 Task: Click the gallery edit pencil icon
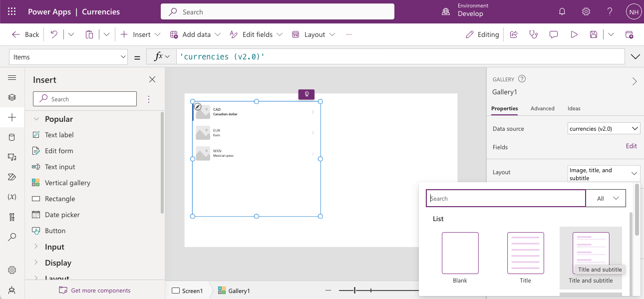point(198,106)
